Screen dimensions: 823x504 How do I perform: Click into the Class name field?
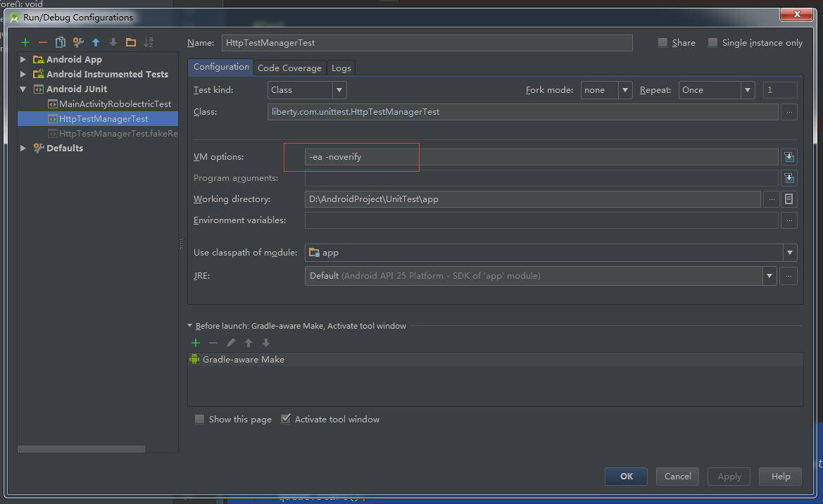[x=523, y=112]
